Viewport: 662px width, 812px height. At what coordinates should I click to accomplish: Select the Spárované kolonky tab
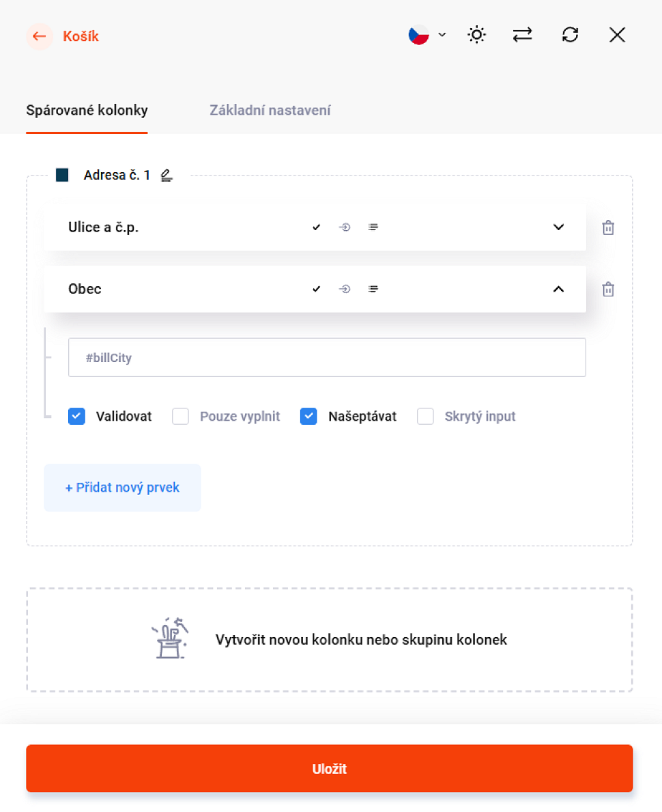(87, 110)
